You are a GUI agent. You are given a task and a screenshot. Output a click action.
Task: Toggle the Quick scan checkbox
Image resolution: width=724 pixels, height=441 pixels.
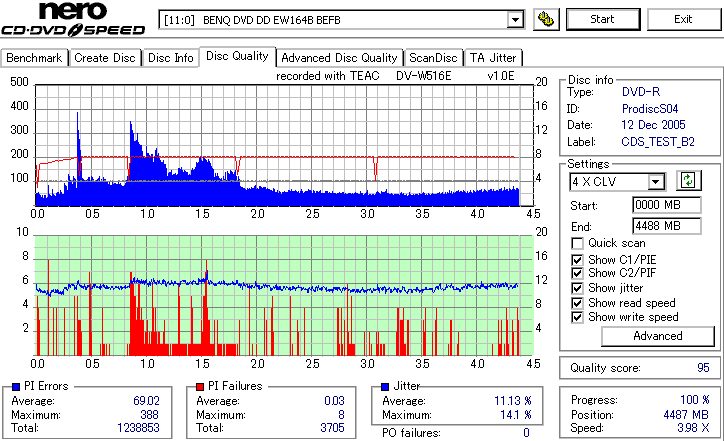pos(577,243)
